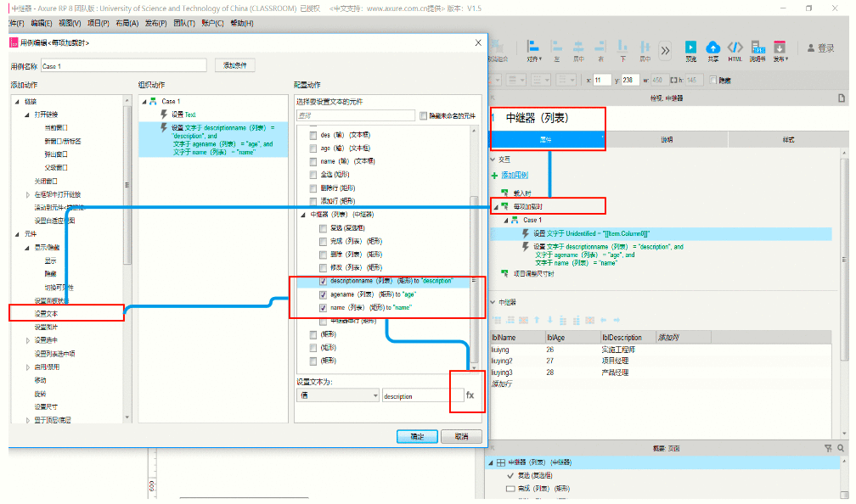Open the 项目(P) menu

99,23
